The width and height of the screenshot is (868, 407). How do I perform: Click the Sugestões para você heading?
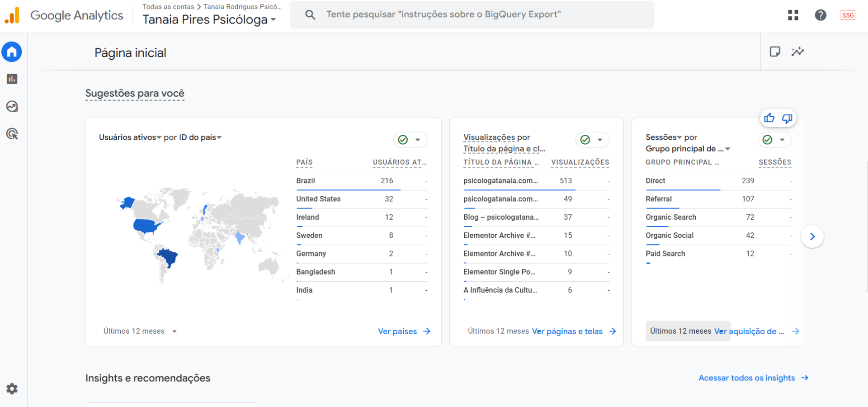tap(135, 93)
